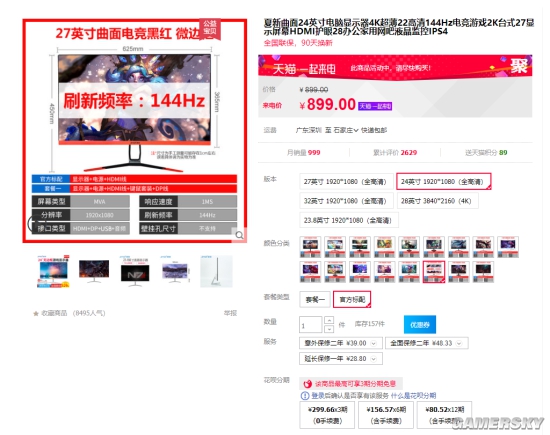550x435 pixels.
Task: Select the 27英寸 1920*1080 version
Action: [x=346, y=182]
